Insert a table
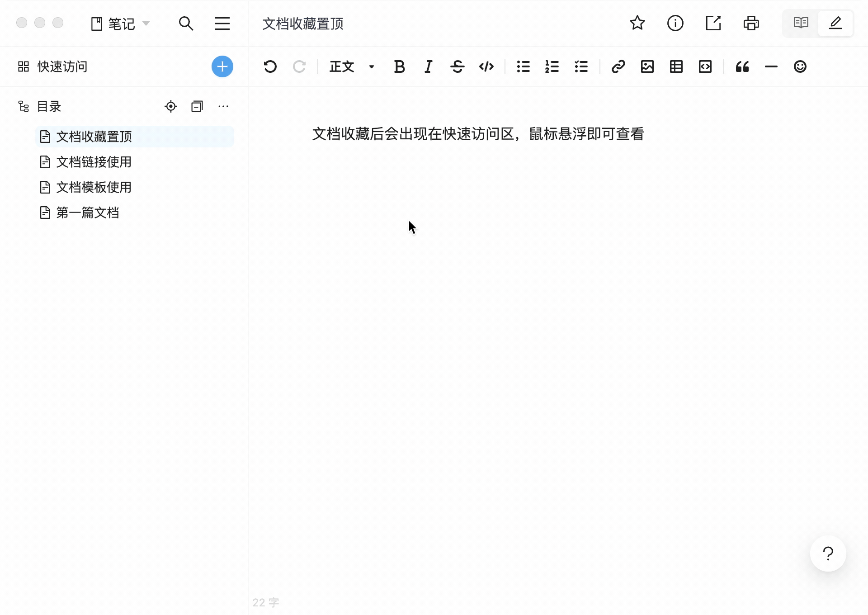 point(676,66)
